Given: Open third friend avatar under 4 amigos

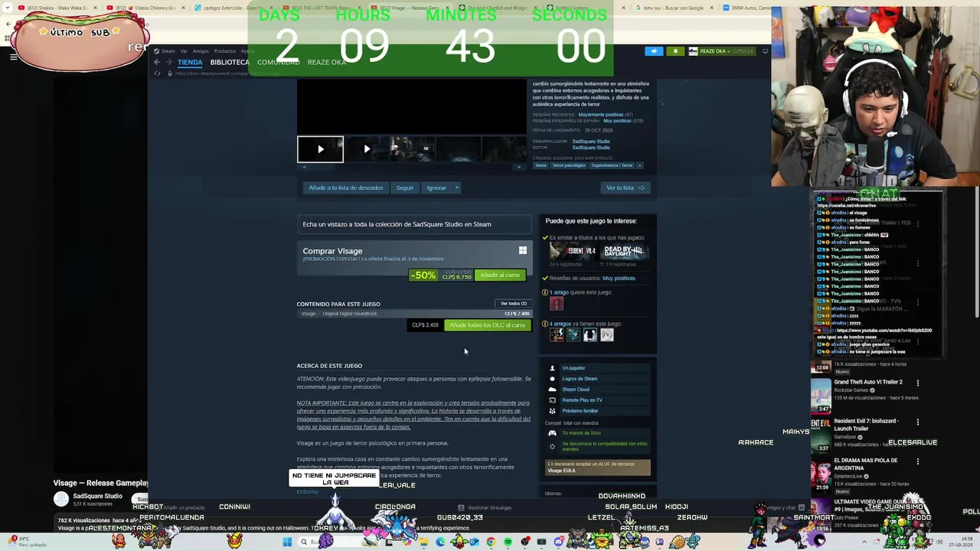Looking at the screenshot, I should click(x=590, y=334).
